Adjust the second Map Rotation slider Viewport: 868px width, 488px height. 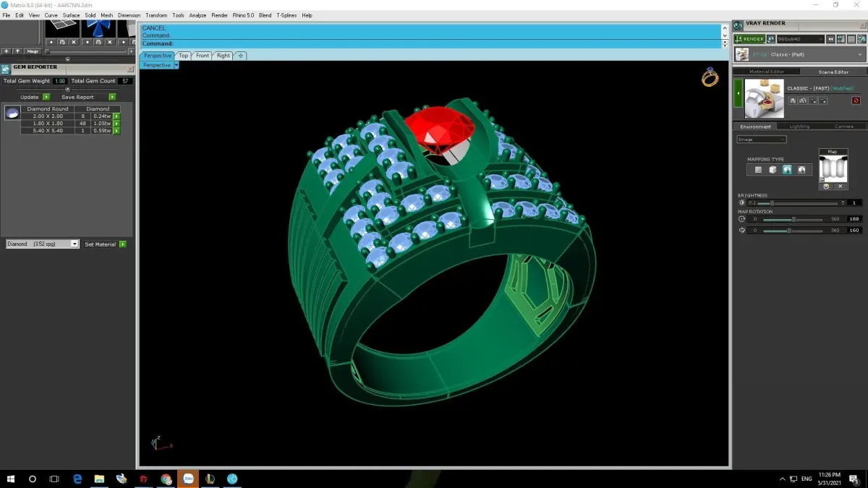tap(793, 231)
